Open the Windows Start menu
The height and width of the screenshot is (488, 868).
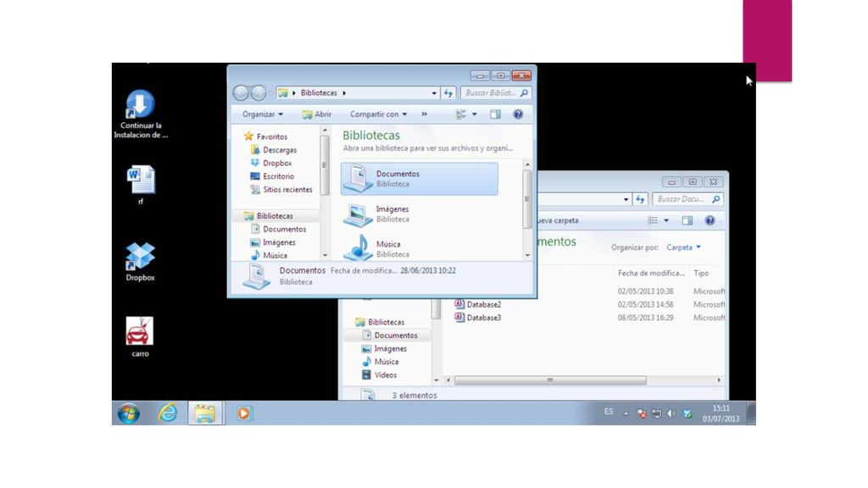(129, 413)
